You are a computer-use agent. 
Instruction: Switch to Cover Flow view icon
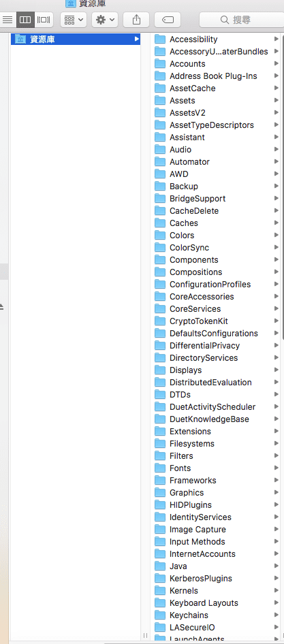click(44, 19)
